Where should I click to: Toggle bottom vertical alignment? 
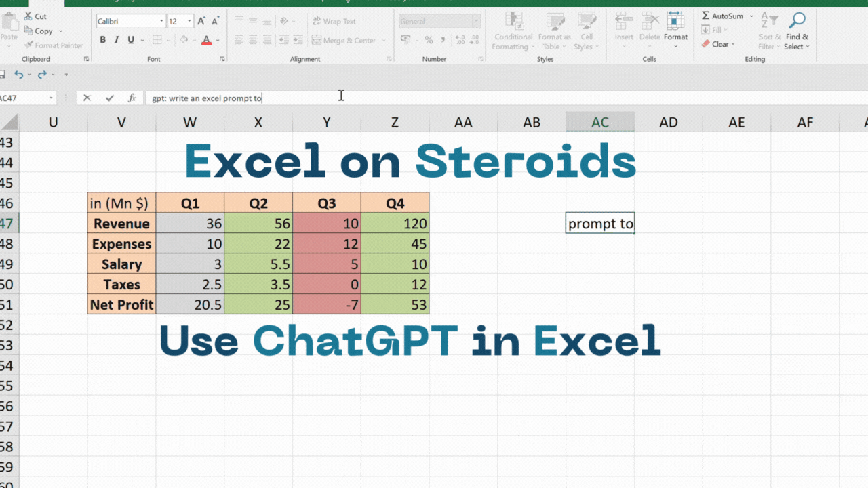pos(267,22)
